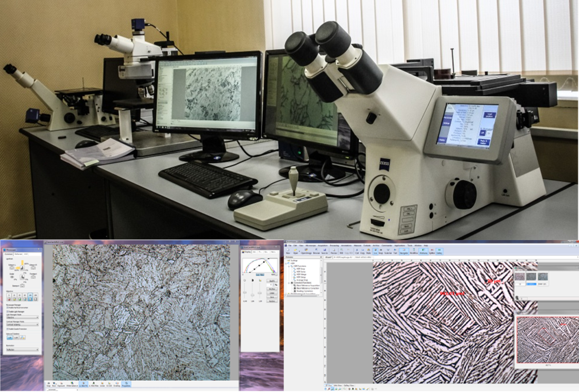Click the Paste toolbar icon

tap(368, 251)
